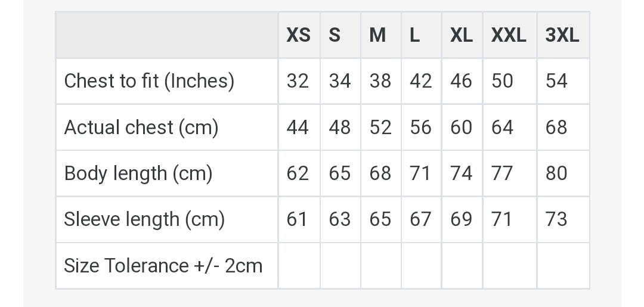This screenshot has height=307, width=644.
Task: Click actual chest value 60 under XL
Action: click(x=461, y=127)
